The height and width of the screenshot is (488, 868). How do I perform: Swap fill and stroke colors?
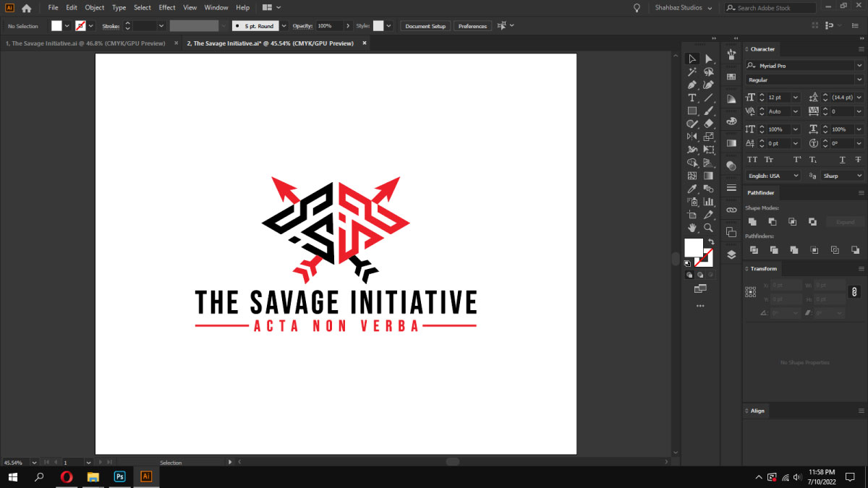coord(712,241)
